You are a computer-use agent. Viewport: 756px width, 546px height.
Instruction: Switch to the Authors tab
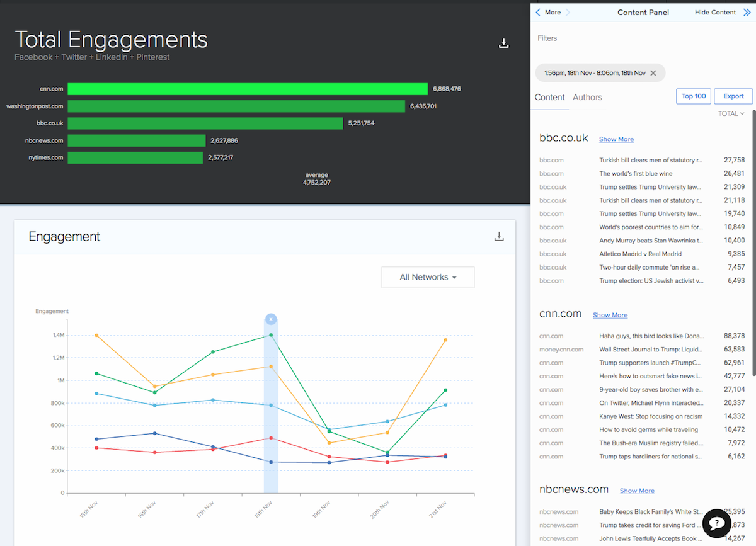coord(587,97)
